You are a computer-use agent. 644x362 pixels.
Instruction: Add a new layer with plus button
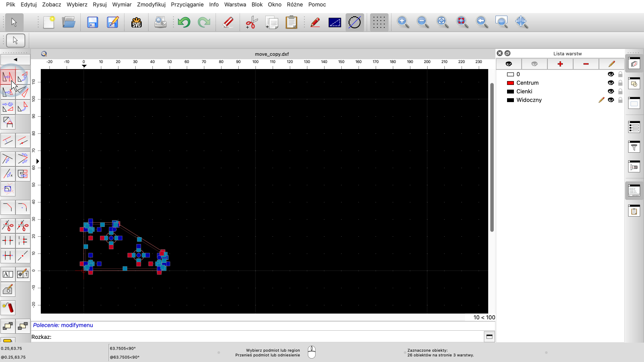point(560,64)
